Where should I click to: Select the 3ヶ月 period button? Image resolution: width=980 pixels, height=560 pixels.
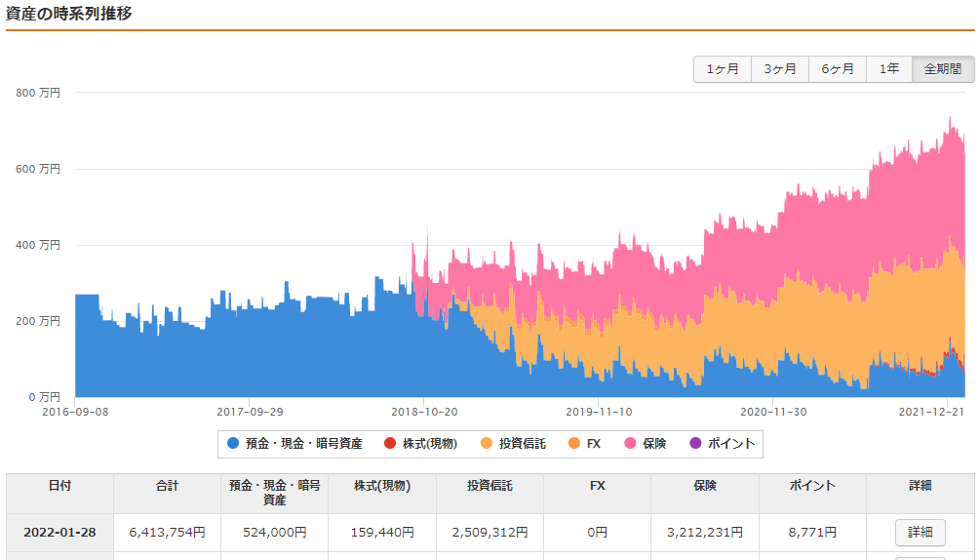pyautogui.click(x=780, y=69)
